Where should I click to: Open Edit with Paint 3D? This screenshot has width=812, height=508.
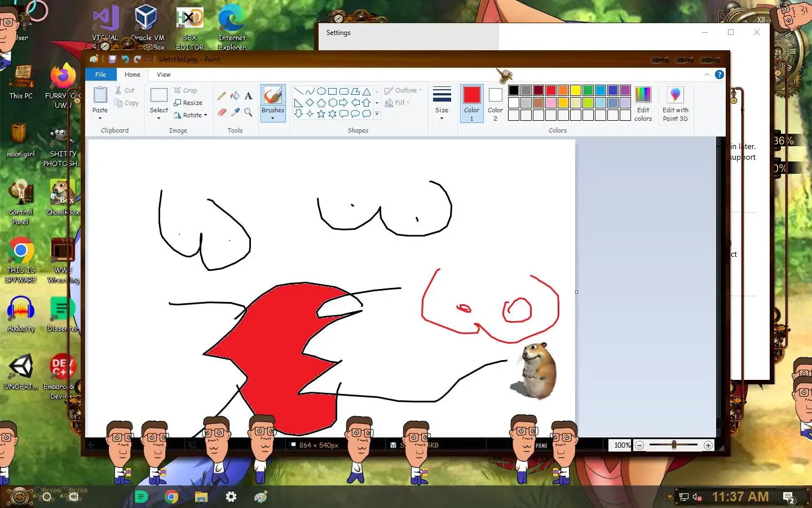(x=675, y=103)
